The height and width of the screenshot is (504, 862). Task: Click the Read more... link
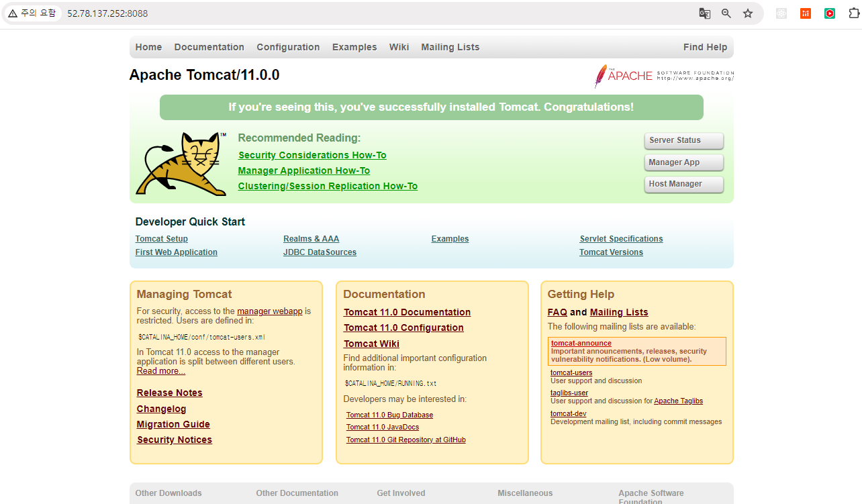pos(161,371)
